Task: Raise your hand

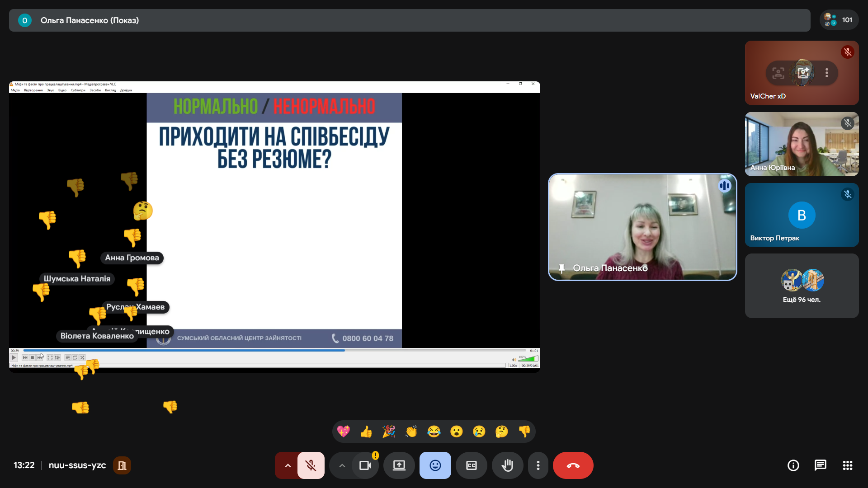Action: pyautogui.click(x=507, y=465)
